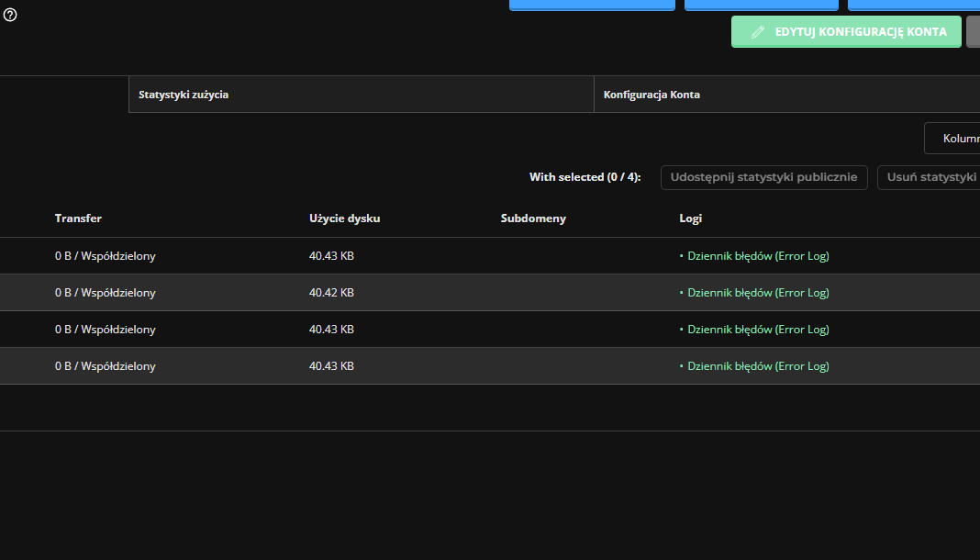
Task: Click the Logi column header
Action: point(690,218)
